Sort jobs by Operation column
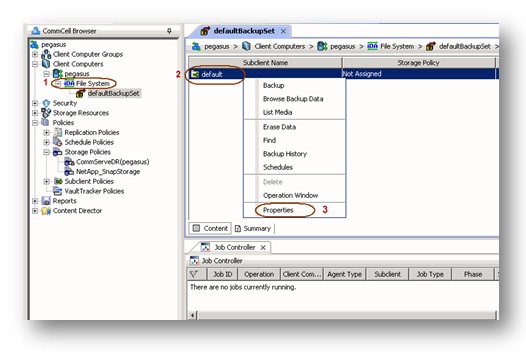This screenshot has height=363, width=526. tap(259, 274)
